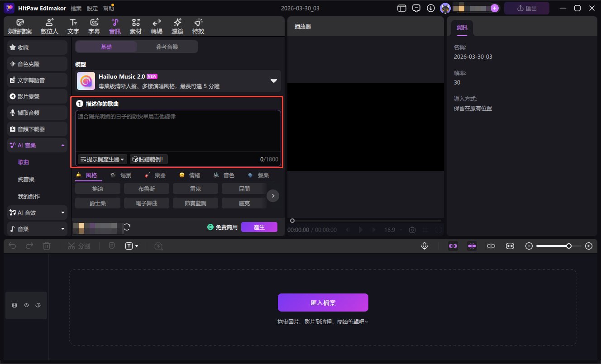Open the 數位人 feature
This screenshot has height=364, width=601.
pos(49,26)
